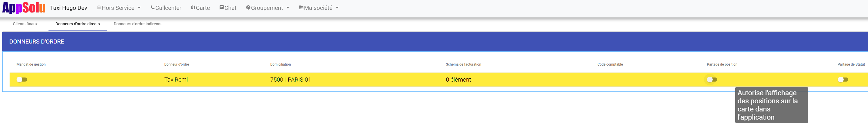The height and width of the screenshot is (128, 868).
Task: Click the building icon beside Ma société
Action: 301,8
